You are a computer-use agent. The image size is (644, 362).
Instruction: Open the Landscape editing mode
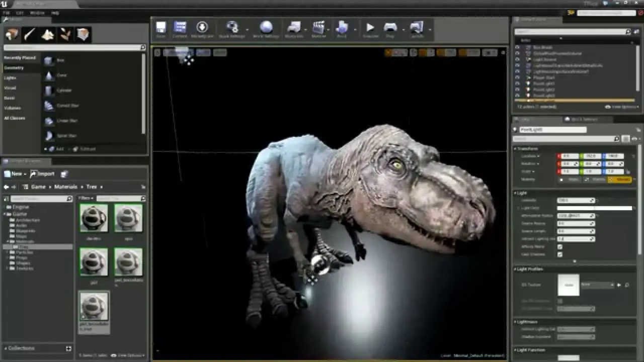(47, 34)
